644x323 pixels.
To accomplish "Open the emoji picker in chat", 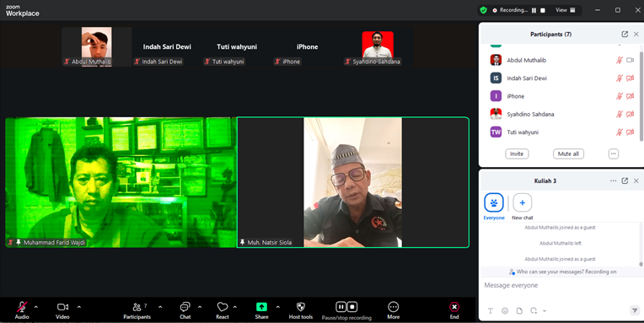I will point(505,310).
